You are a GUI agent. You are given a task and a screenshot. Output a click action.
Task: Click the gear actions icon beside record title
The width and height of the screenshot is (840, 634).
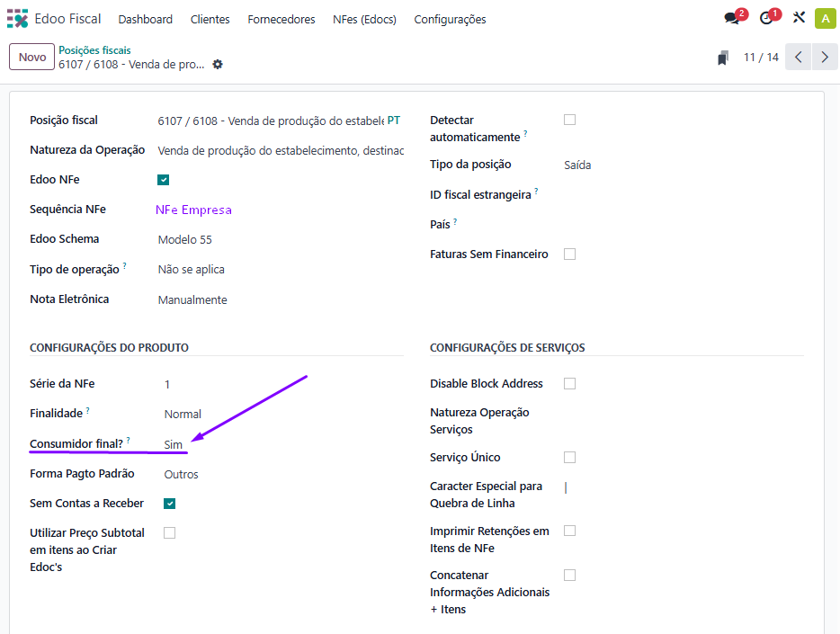(218, 64)
